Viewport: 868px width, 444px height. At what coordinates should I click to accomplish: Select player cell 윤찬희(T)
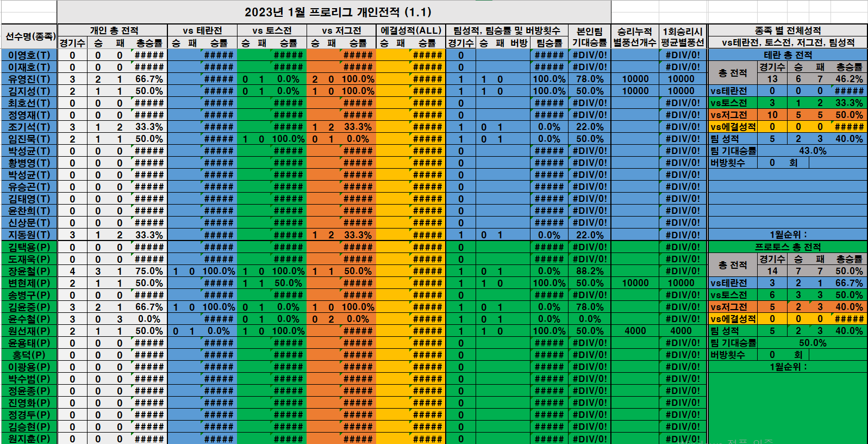pos(29,211)
